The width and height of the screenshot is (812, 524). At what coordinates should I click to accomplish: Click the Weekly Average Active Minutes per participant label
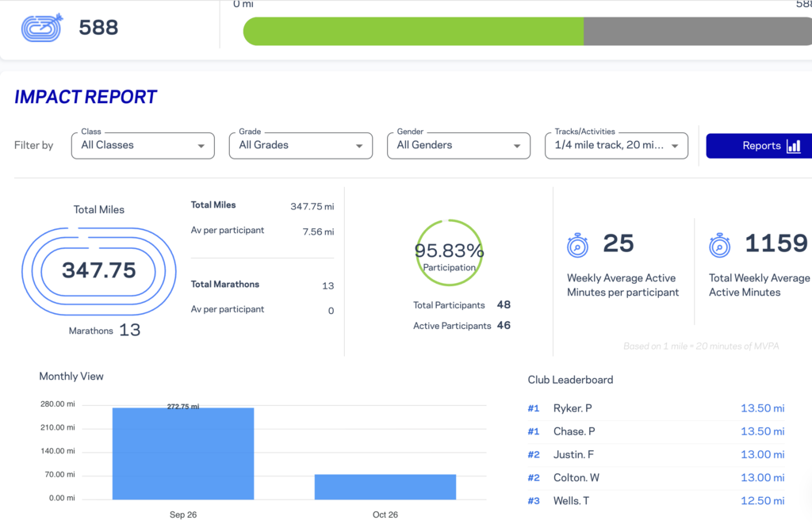coord(623,285)
